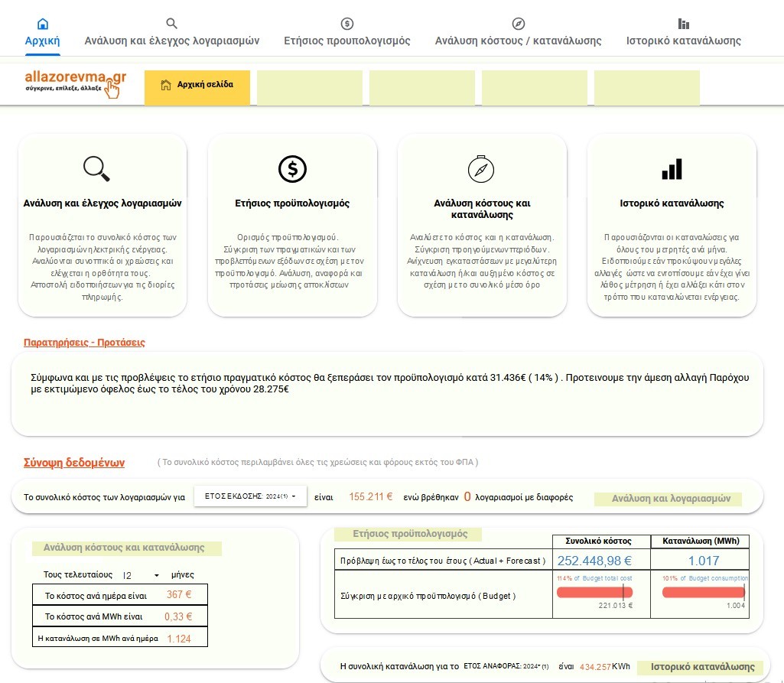Screen dimensions: 784x683
Task: Click the large bar chart card icon
Action: 672,168
